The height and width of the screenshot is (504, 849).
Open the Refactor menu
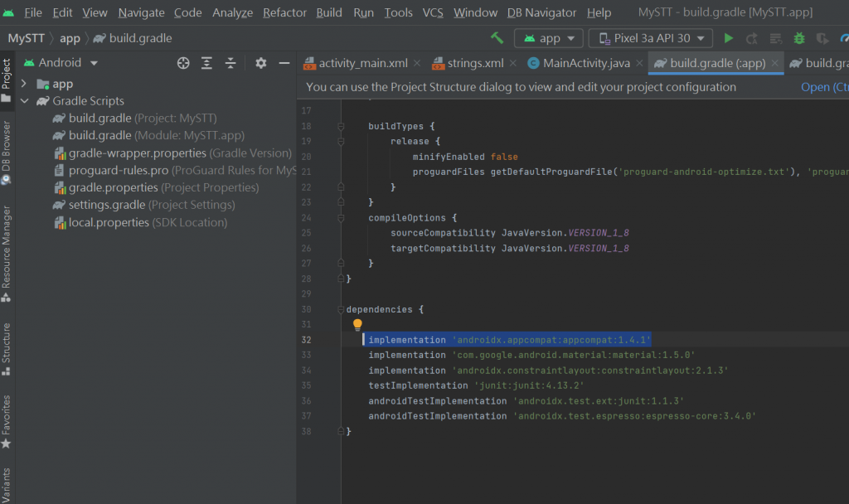point(285,12)
